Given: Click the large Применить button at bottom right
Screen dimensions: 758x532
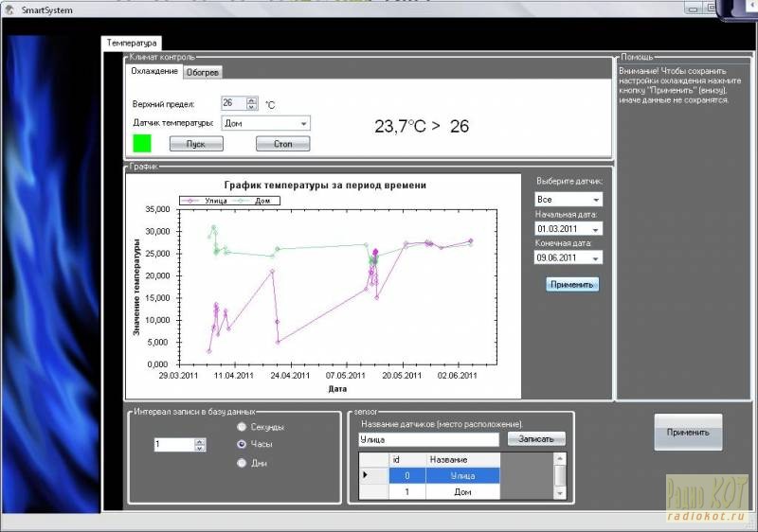Looking at the screenshot, I should pyautogui.click(x=689, y=433).
